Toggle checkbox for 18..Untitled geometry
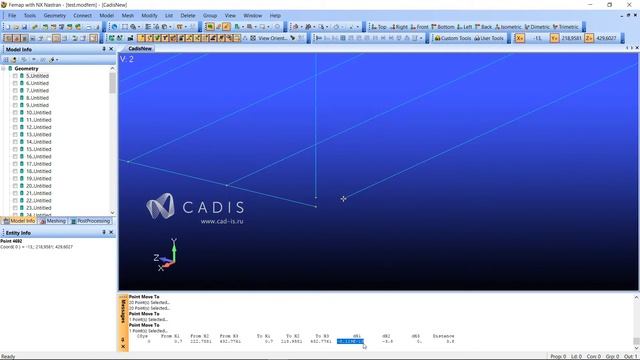This screenshot has width=640, height=360. click(x=15, y=171)
